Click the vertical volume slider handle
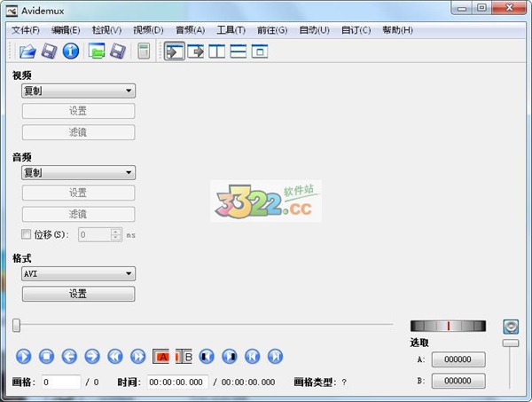Image resolution: width=532 pixels, height=402 pixels. click(511, 343)
